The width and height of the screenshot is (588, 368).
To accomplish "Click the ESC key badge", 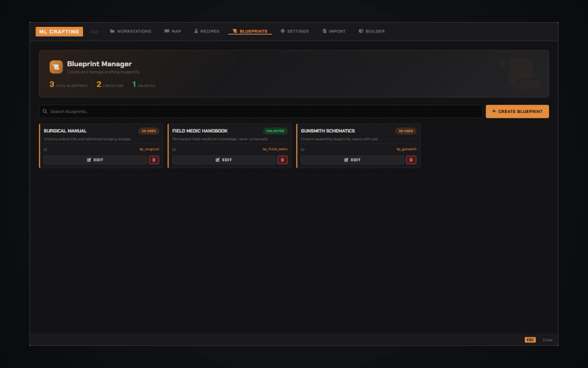I will pos(530,340).
